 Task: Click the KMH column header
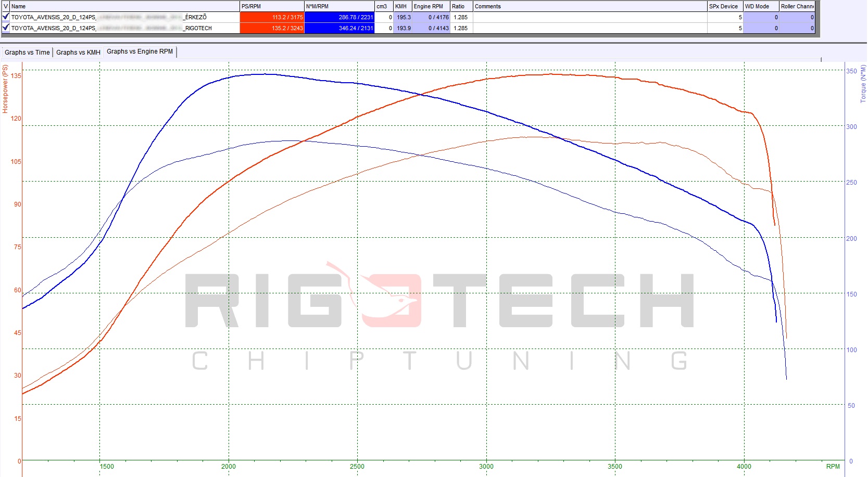[402, 6]
